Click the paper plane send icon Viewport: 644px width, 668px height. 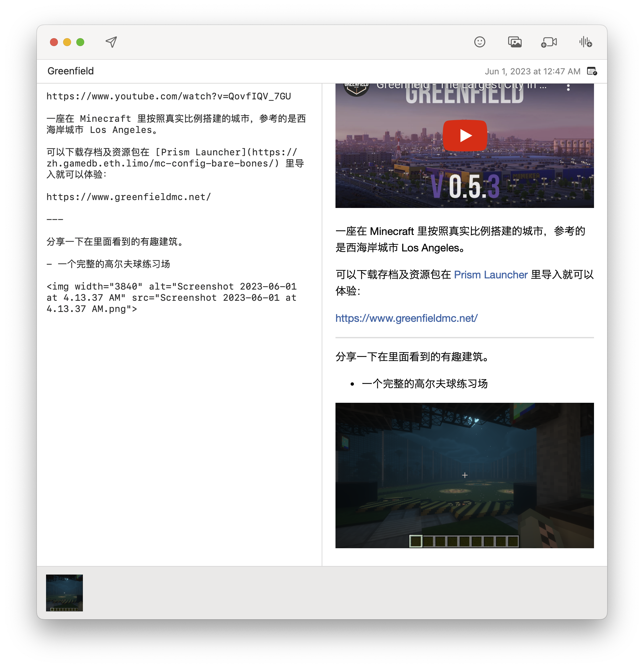tap(111, 42)
